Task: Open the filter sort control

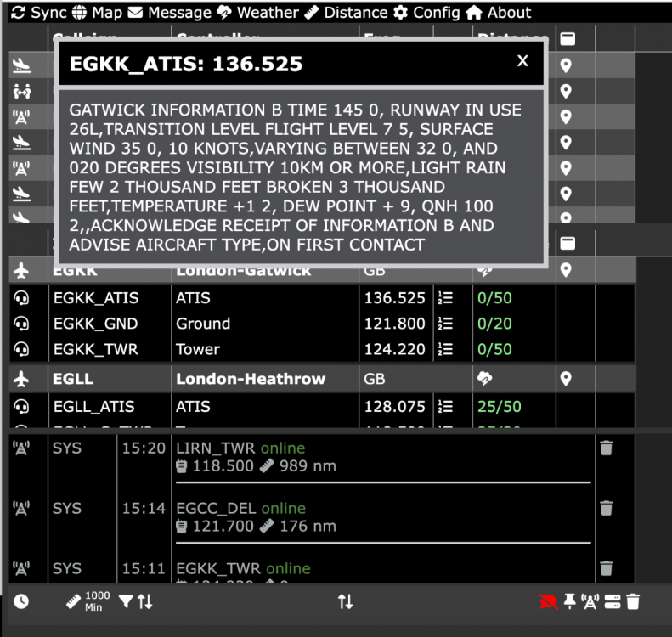Action: click(x=136, y=601)
